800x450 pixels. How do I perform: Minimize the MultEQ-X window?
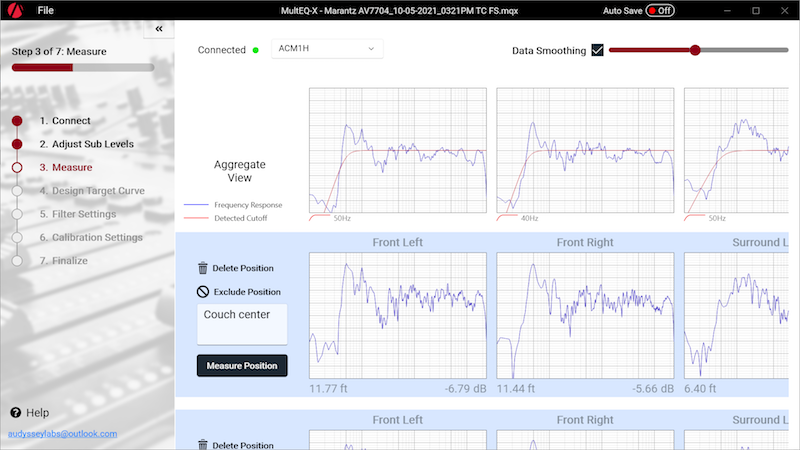[x=728, y=10]
